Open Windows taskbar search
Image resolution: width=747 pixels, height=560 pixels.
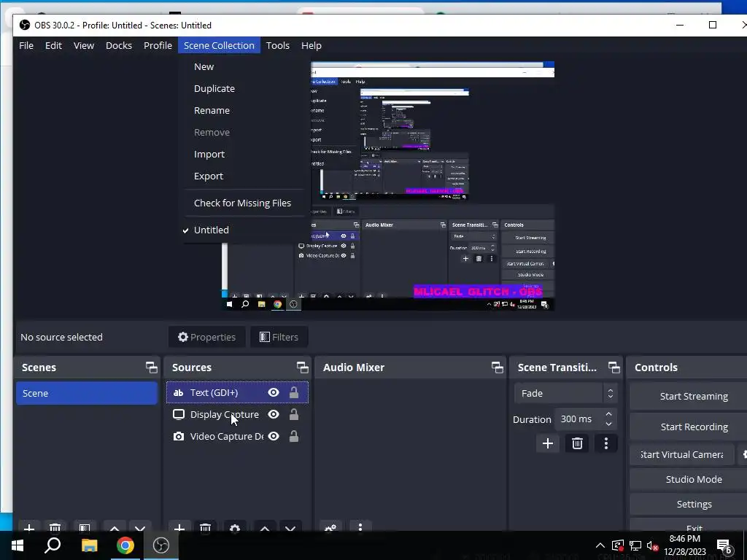(53, 545)
